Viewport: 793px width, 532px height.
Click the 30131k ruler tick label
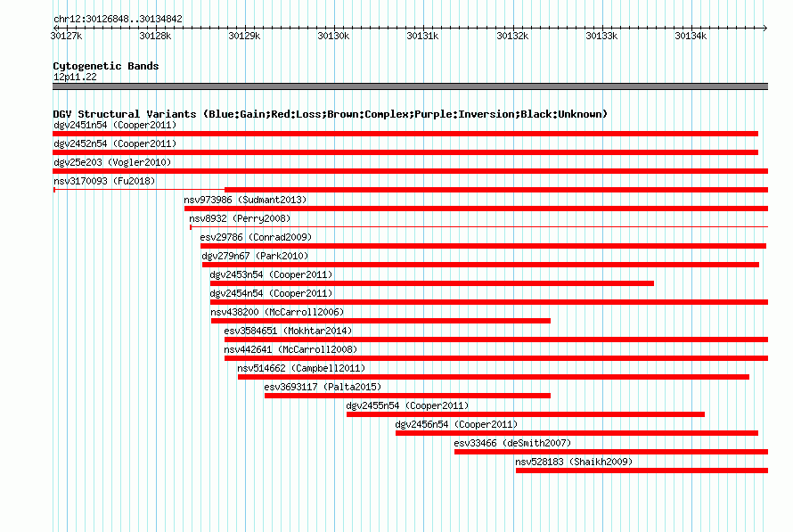[x=422, y=36]
